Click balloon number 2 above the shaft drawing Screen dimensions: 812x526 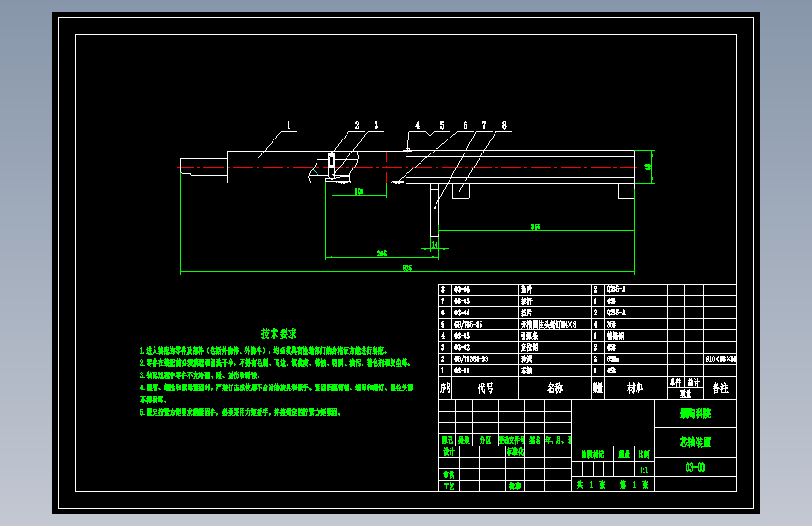[357, 125]
